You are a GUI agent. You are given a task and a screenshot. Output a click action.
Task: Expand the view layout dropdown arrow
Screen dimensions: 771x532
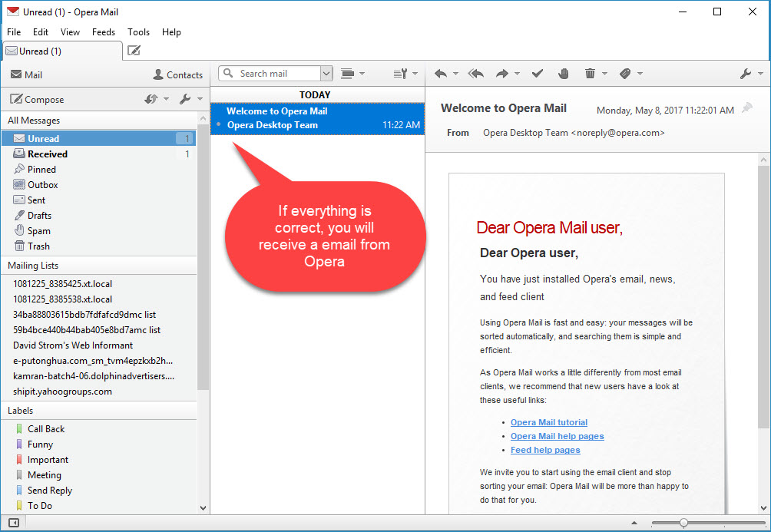click(x=362, y=74)
